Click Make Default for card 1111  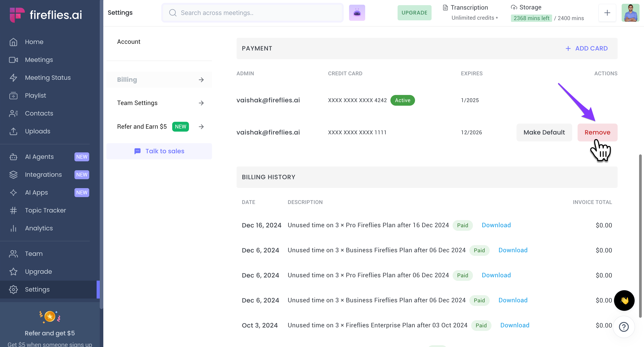544,132
